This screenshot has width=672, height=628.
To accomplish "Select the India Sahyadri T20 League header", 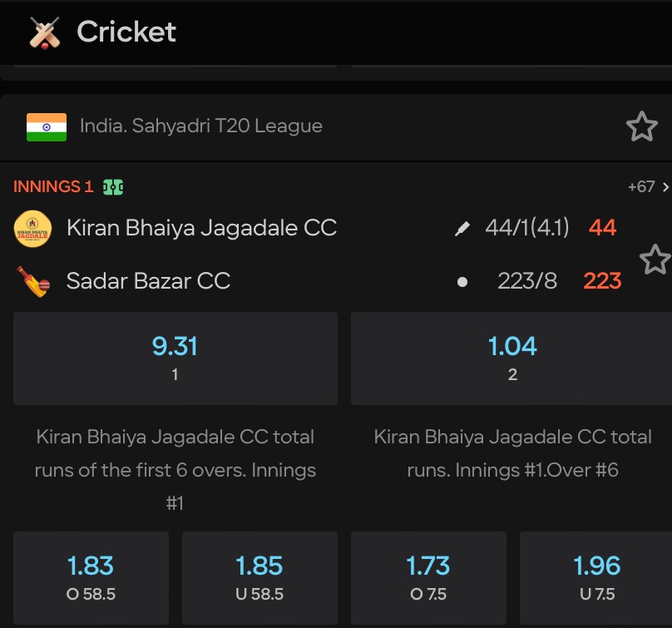I will (x=200, y=126).
